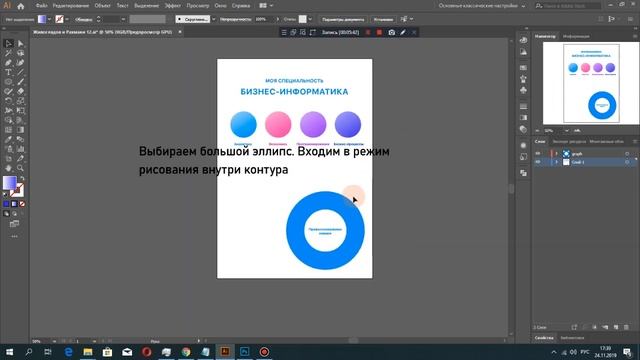The width and height of the screenshot is (640, 360).
Task: Select the Free Transform tool
Action: tap(20, 111)
